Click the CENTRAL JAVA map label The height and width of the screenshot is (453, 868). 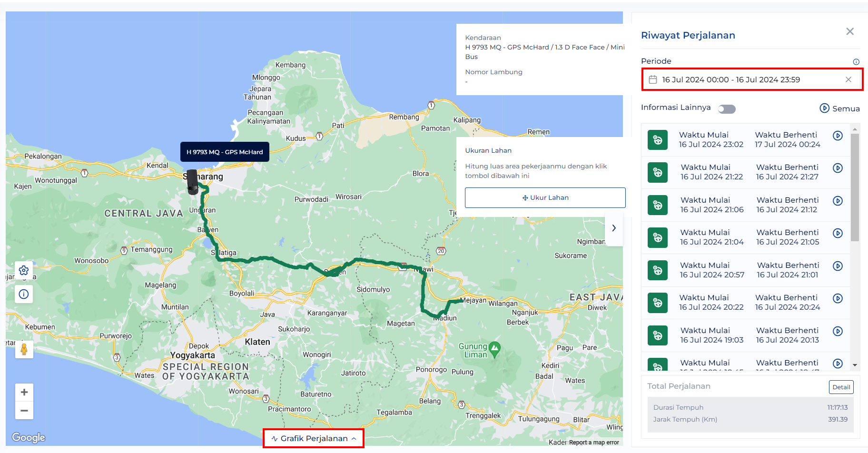pos(144,214)
